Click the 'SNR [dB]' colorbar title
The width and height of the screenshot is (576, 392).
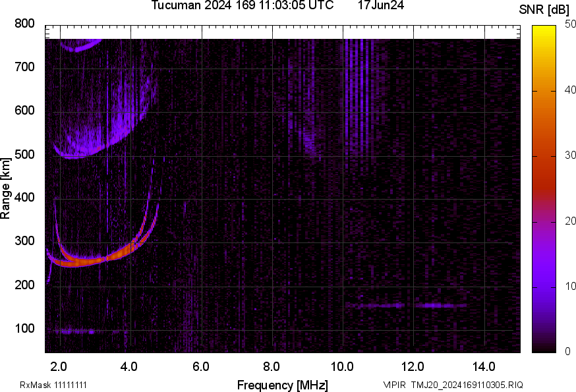(x=544, y=10)
